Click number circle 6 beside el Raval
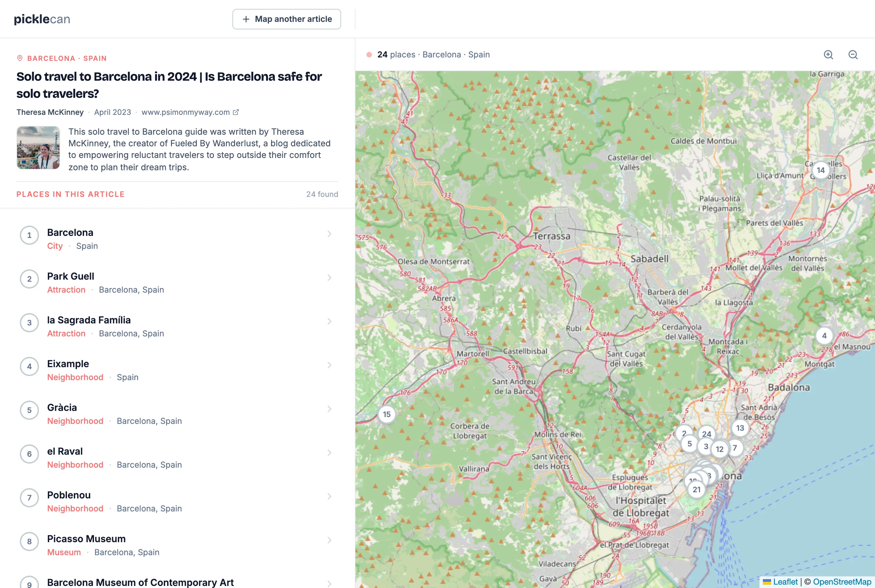The image size is (875, 588). pos(29,454)
